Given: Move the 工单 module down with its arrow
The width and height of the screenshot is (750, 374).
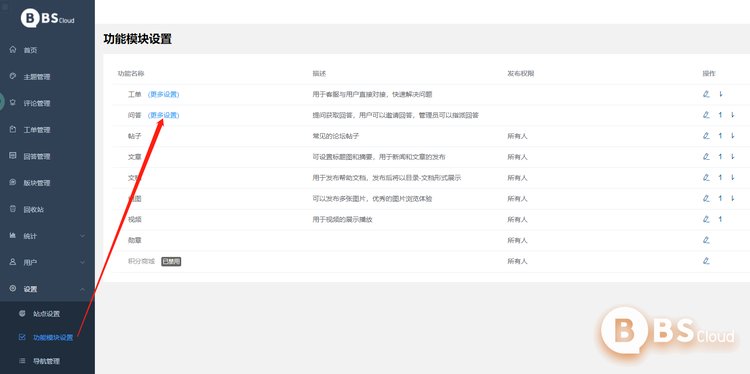Looking at the screenshot, I should click(x=720, y=94).
